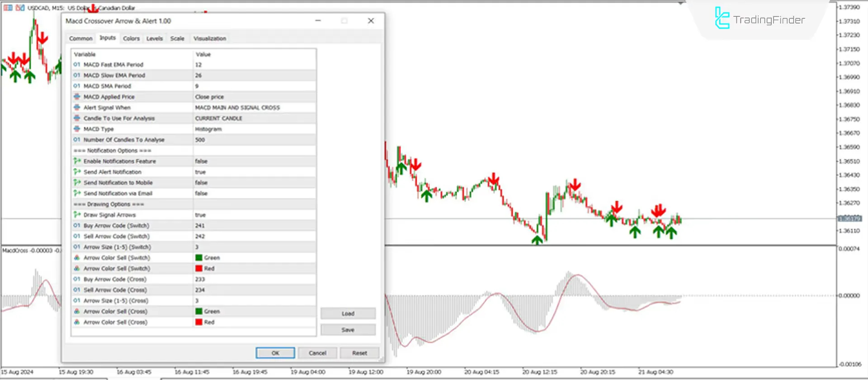This screenshot has height=380, width=868.
Task: Click the Load button
Action: [x=348, y=313]
